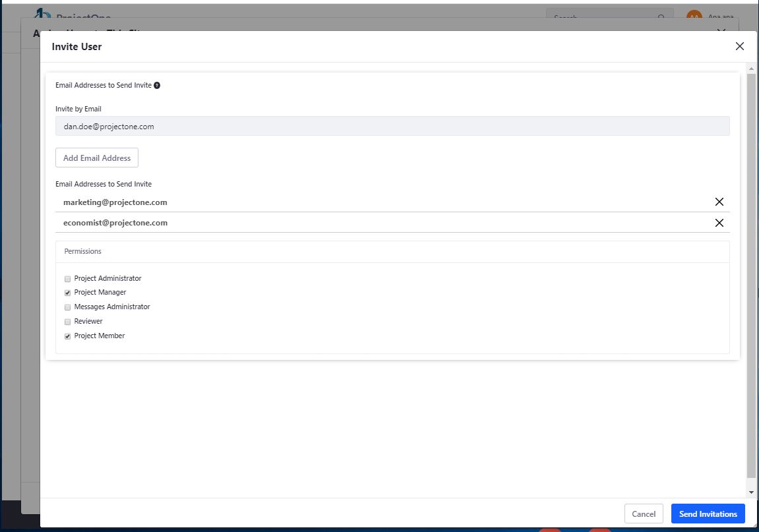Check the Messages Administrator permission

pos(68,307)
